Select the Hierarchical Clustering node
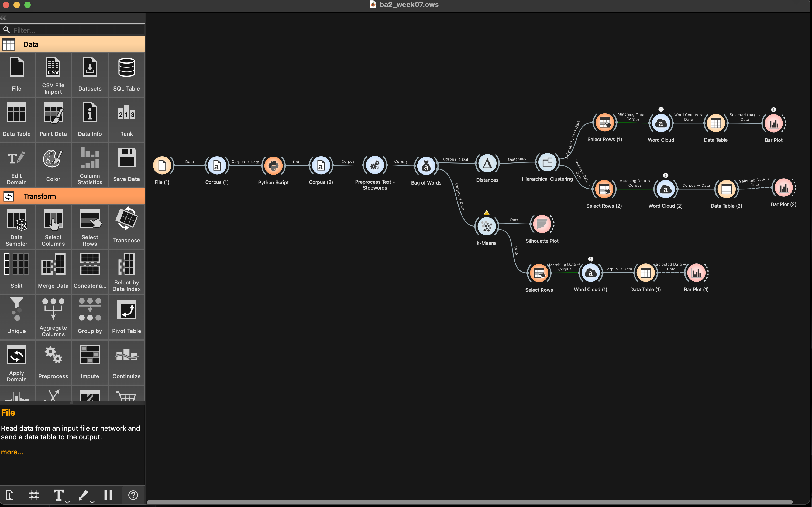This screenshot has height=507, width=812. pos(547,163)
